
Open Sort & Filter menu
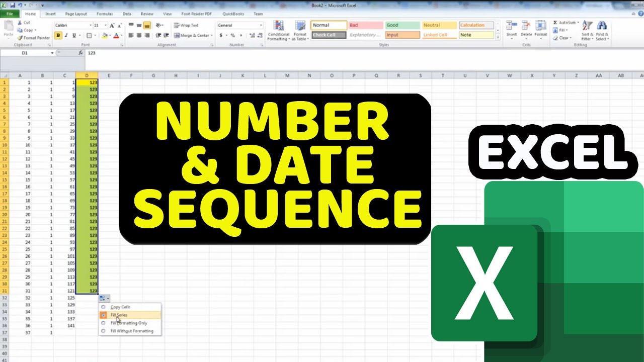tap(587, 31)
